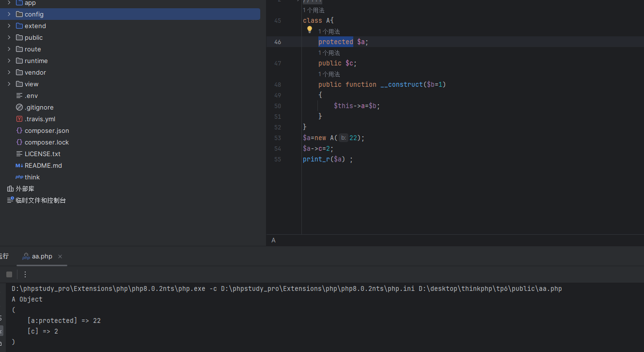Open the .travis.yml file
Image resolution: width=644 pixels, height=352 pixels.
[x=40, y=119]
